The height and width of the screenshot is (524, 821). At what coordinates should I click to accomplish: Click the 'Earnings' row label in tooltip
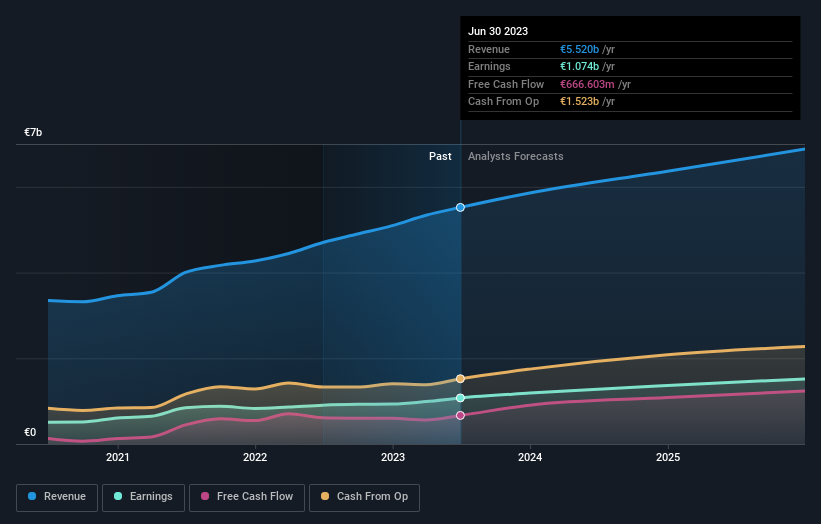(489, 66)
